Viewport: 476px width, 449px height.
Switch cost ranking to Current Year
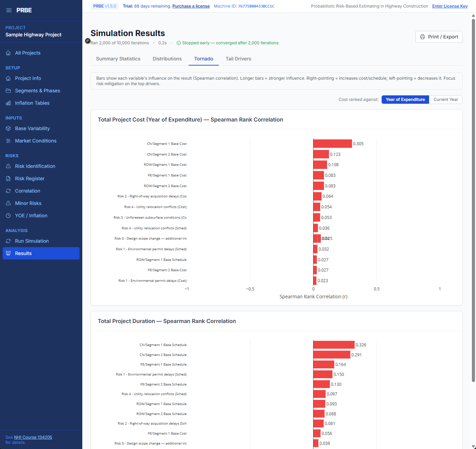[445, 100]
